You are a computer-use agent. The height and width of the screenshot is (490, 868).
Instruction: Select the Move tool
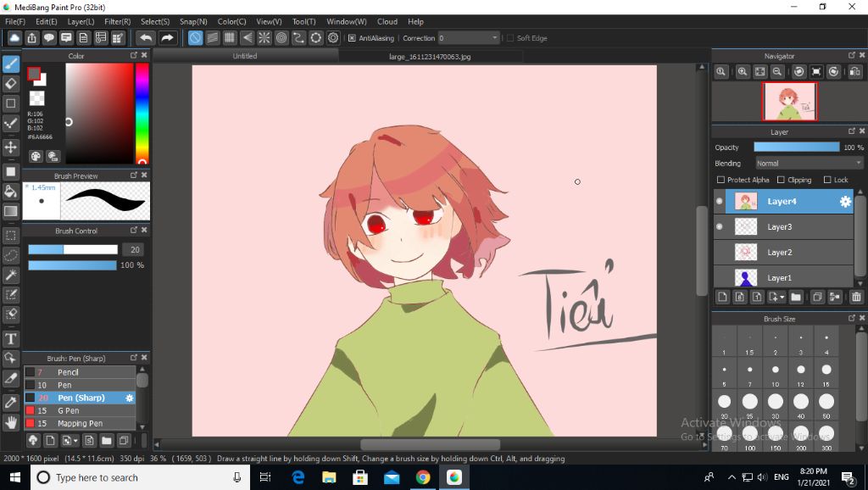(10, 147)
